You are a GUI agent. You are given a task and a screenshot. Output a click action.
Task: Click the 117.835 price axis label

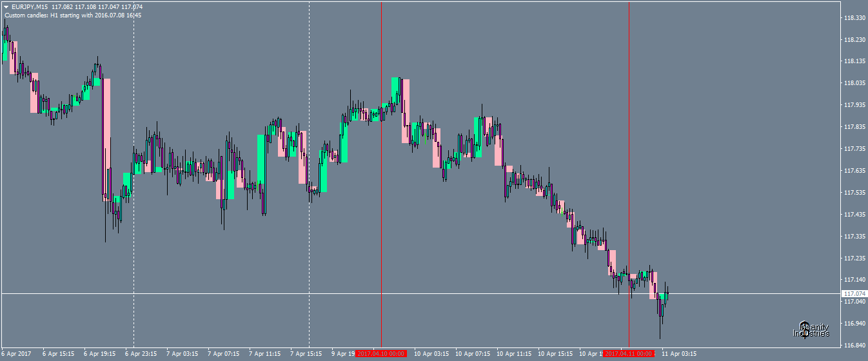pos(854,127)
